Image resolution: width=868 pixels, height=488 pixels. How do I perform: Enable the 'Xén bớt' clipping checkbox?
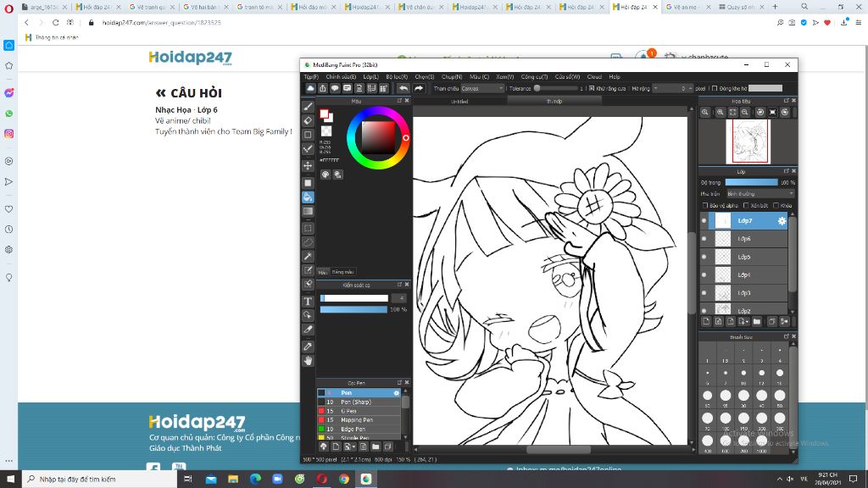click(746, 205)
